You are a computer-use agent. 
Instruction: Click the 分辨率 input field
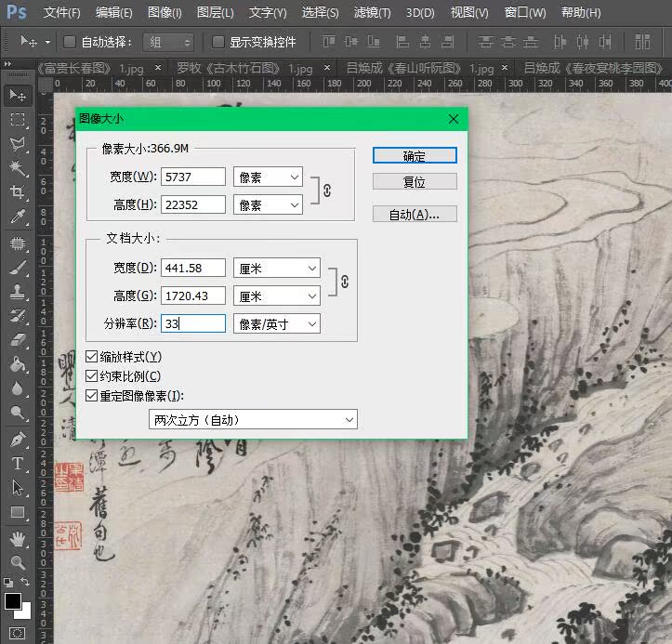tap(193, 323)
